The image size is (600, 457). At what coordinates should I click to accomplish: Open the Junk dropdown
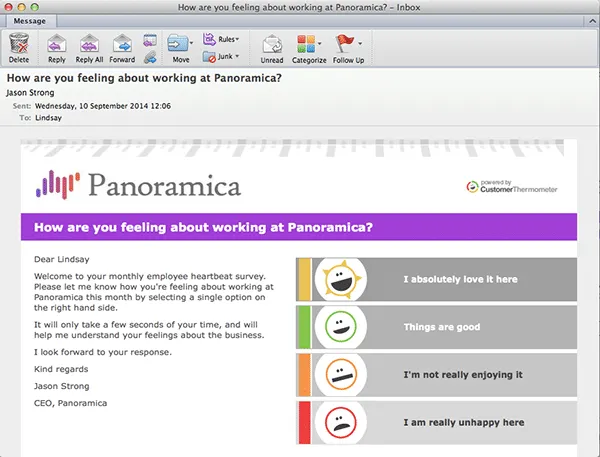coord(221,57)
